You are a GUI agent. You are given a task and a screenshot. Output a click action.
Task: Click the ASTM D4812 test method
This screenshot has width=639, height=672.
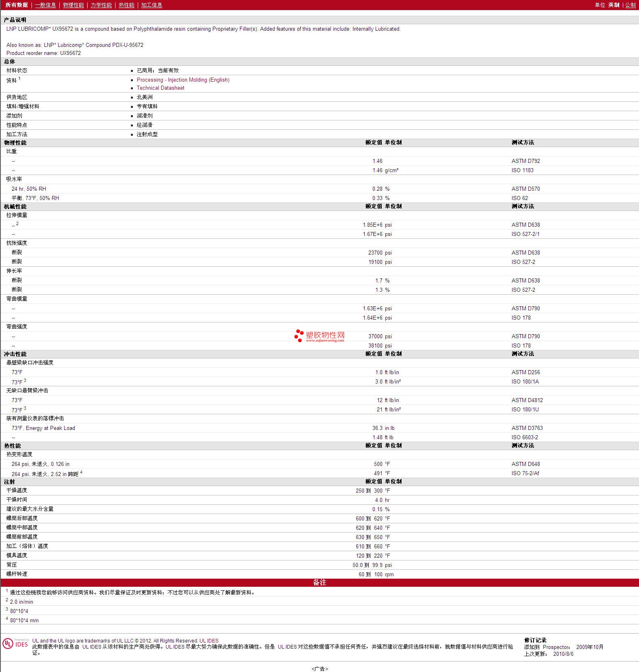coord(527,400)
